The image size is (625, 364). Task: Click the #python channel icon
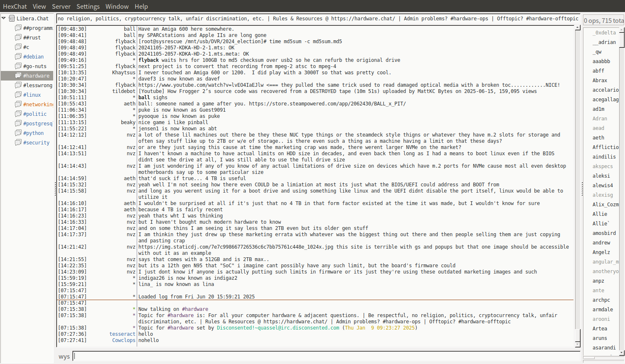click(18, 133)
